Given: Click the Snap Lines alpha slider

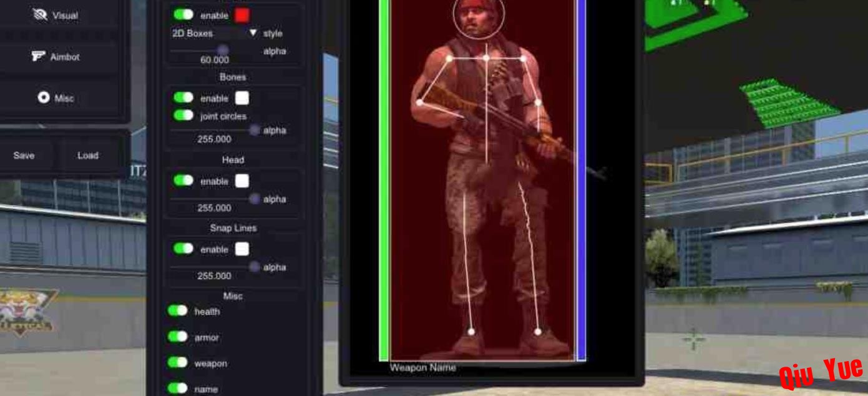Looking at the screenshot, I should tap(214, 267).
